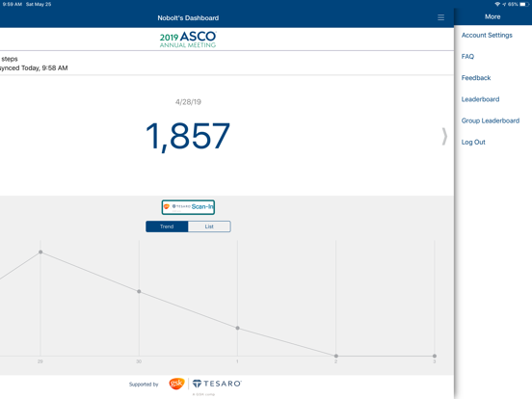Go to next day with right chevron

coord(444,137)
